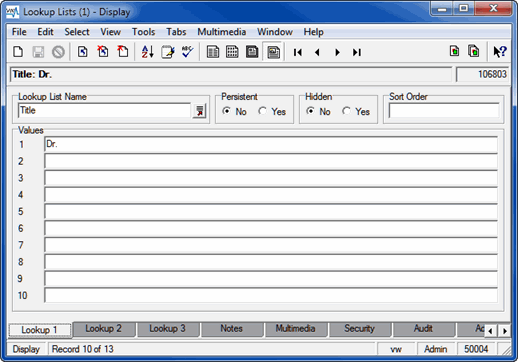Switch to the Security tab
This screenshot has width=518, height=362.
coord(360,329)
